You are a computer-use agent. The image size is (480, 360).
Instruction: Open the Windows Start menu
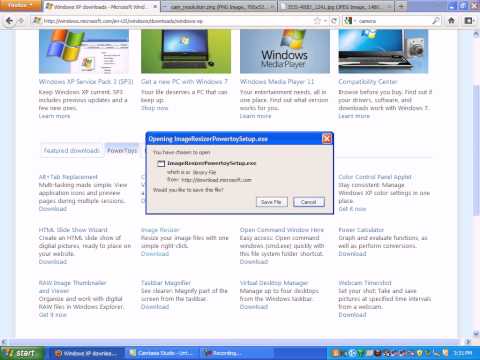point(21,353)
